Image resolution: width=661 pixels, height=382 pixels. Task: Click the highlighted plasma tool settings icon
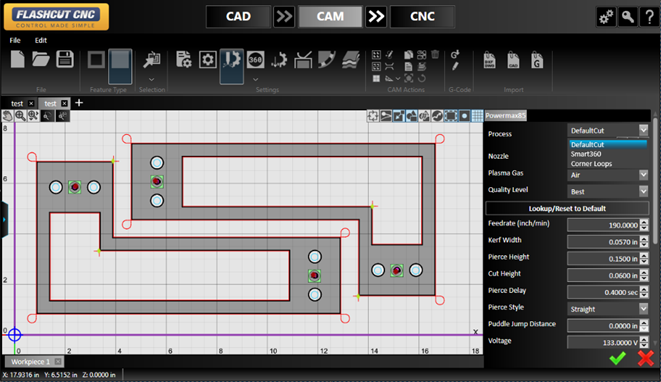point(231,66)
